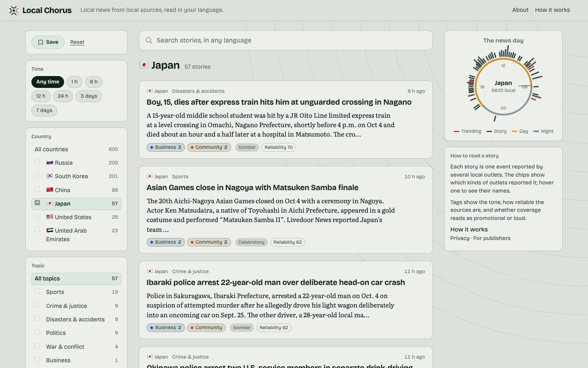Toggle the Russia country checkbox
This screenshot has width=588, height=368.
click(x=38, y=162)
